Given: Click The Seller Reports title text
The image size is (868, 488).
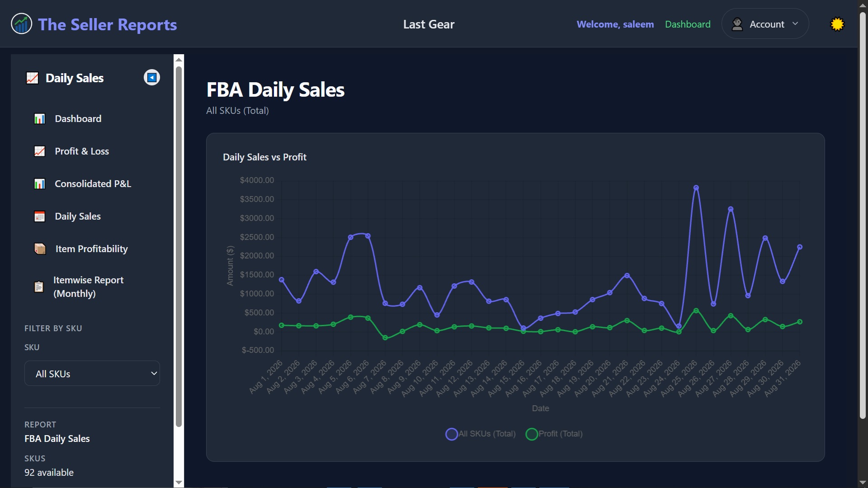Looking at the screenshot, I should pyautogui.click(x=108, y=24).
